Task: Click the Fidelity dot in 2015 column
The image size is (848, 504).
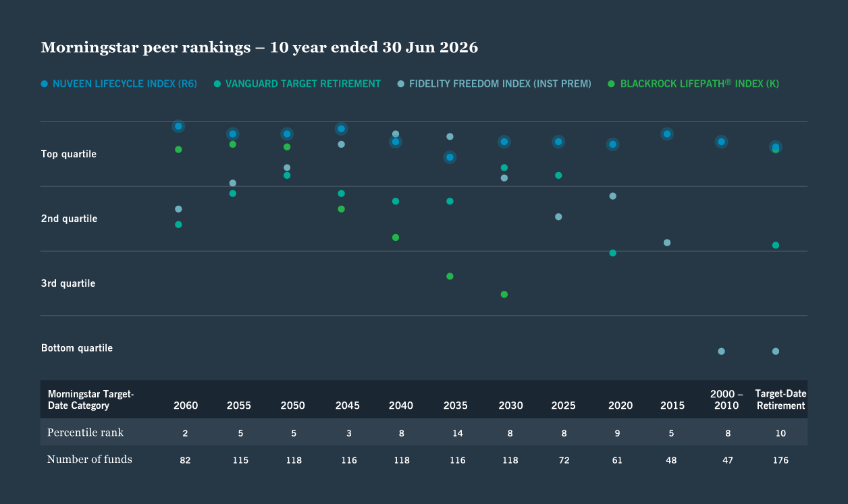Action: [667, 242]
